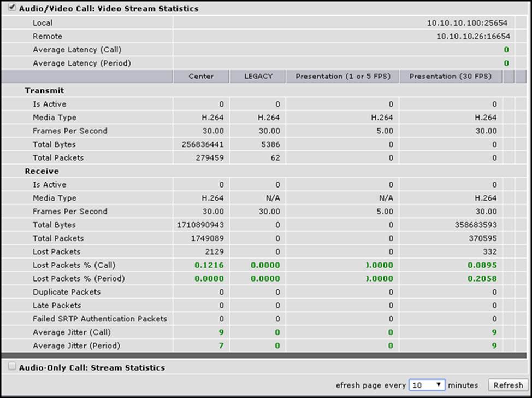Click the Transmit section heading
532x398 pixels.
[x=44, y=91]
